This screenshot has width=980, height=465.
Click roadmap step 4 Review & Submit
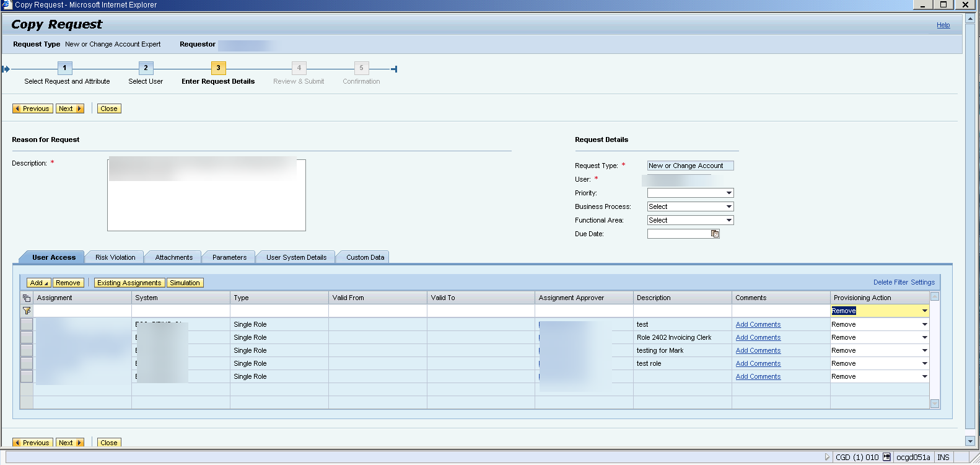[299, 68]
